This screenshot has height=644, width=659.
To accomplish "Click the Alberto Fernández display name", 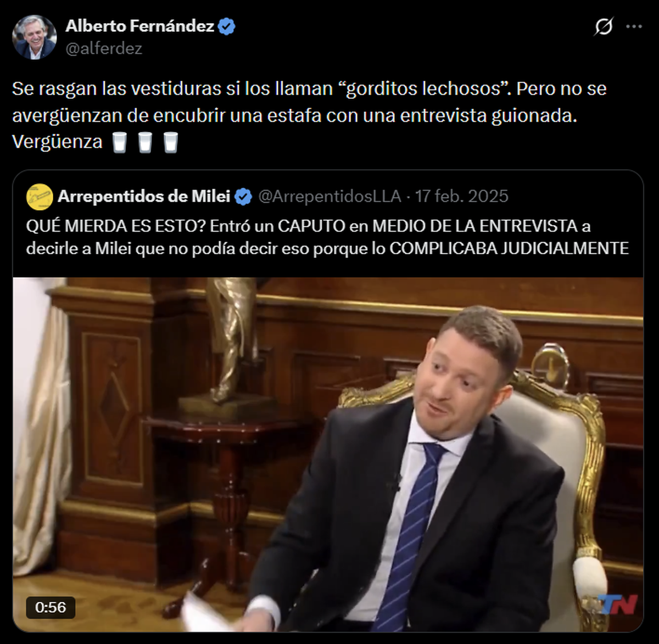I will point(140,26).
